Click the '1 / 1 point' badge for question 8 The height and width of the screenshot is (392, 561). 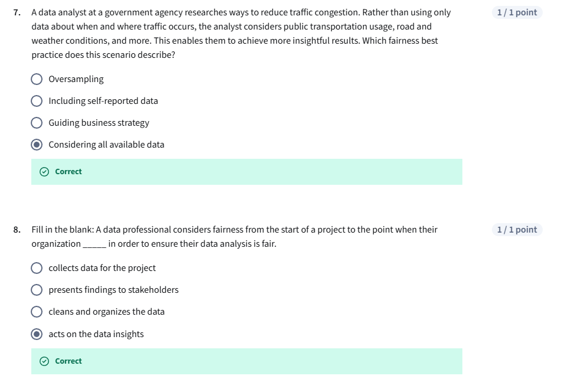tap(517, 230)
